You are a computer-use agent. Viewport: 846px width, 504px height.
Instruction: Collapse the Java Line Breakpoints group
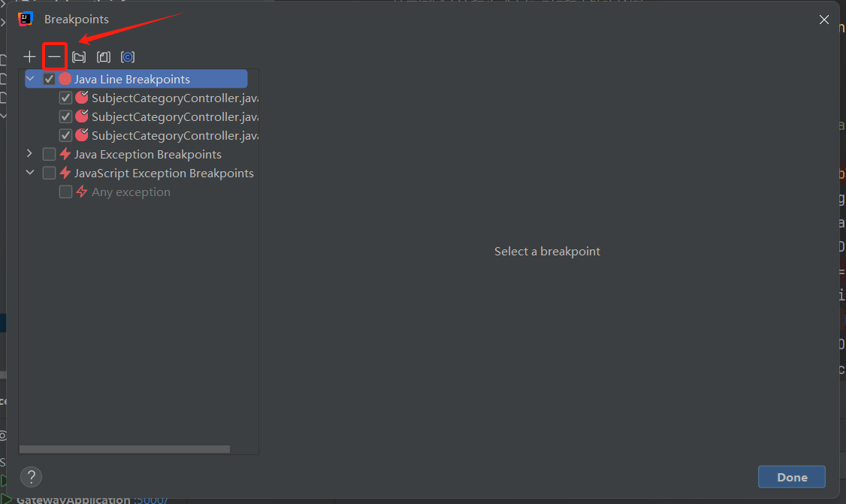[x=30, y=79]
